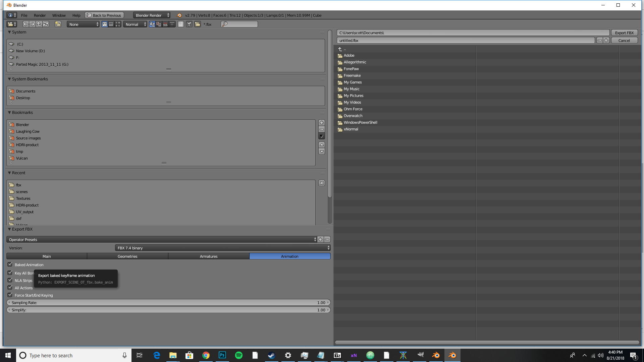The image size is (644, 362).
Task: Click the Blender logo in info header
Action: (x=179, y=15)
